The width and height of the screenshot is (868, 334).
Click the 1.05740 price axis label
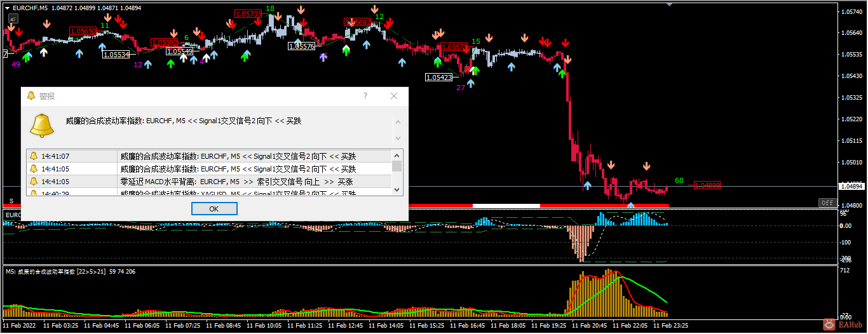(x=851, y=11)
